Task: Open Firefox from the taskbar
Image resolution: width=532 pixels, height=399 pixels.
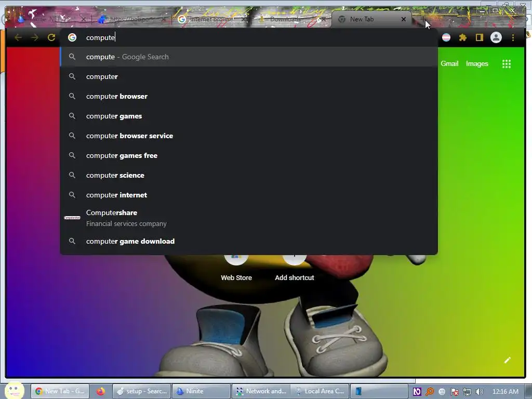Action: pos(100,391)
